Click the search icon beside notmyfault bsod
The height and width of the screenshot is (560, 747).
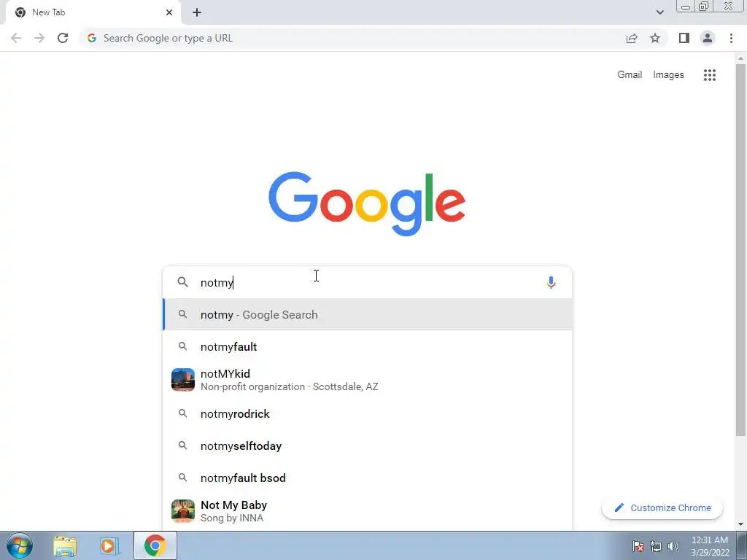coord(182,477)
